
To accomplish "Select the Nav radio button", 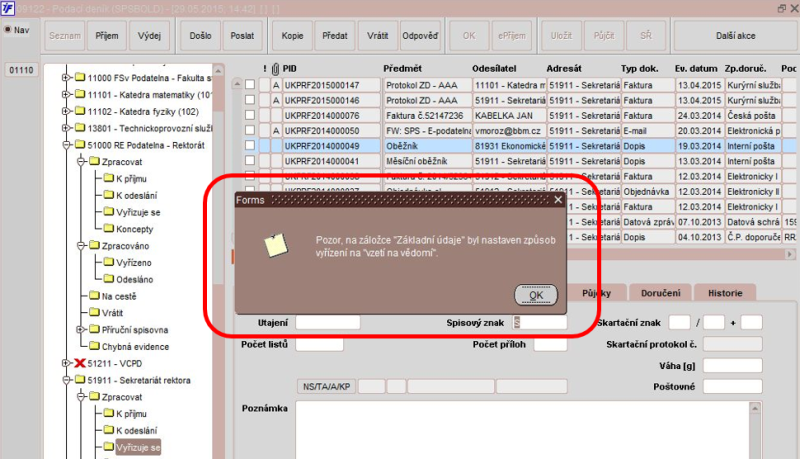I will [8, 30].
